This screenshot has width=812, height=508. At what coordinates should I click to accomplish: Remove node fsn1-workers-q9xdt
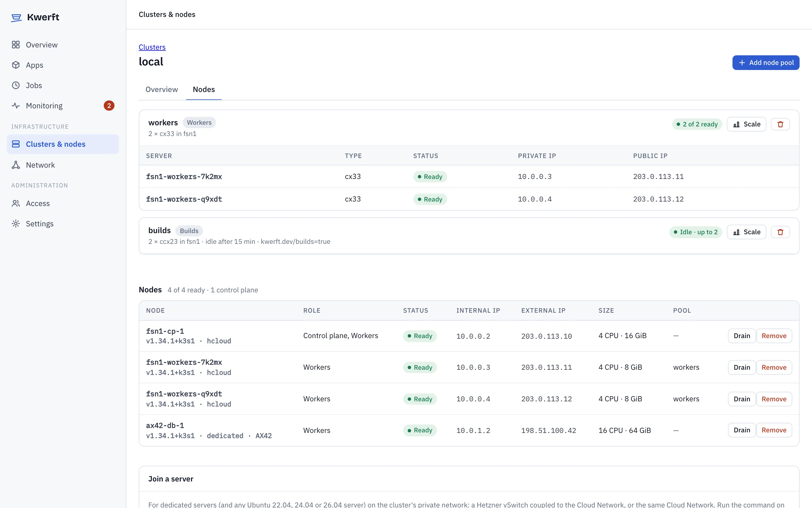[774, 399]
